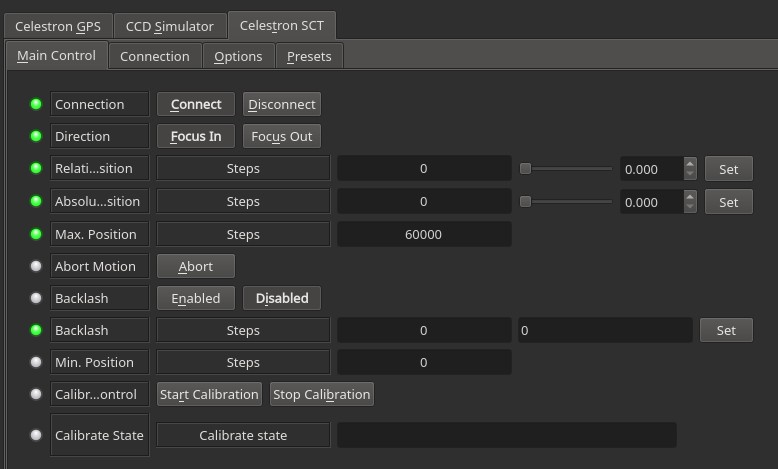This screenshot has width=778, height=469.
Task: Click the Max. Position value 60000
Action: click(424, 234)
